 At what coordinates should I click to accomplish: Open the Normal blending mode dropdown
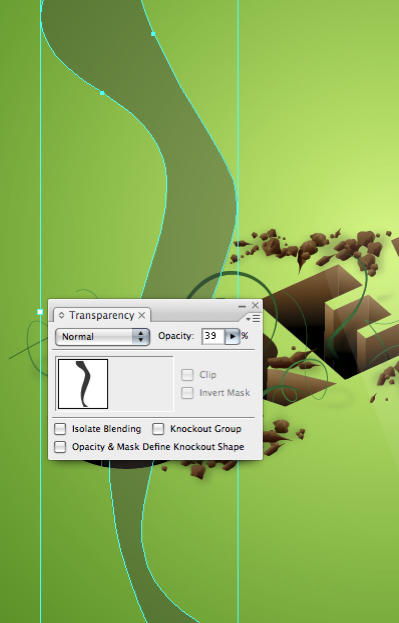102,337
